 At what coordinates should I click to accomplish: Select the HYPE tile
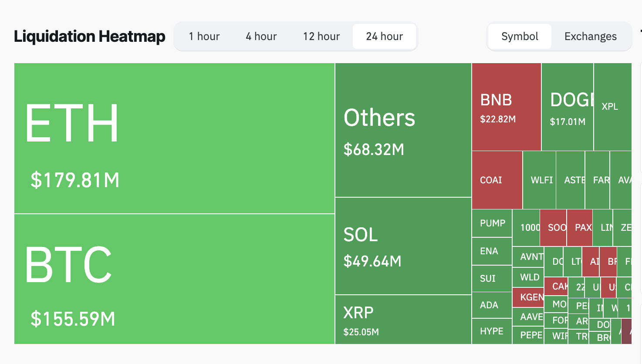491,331
